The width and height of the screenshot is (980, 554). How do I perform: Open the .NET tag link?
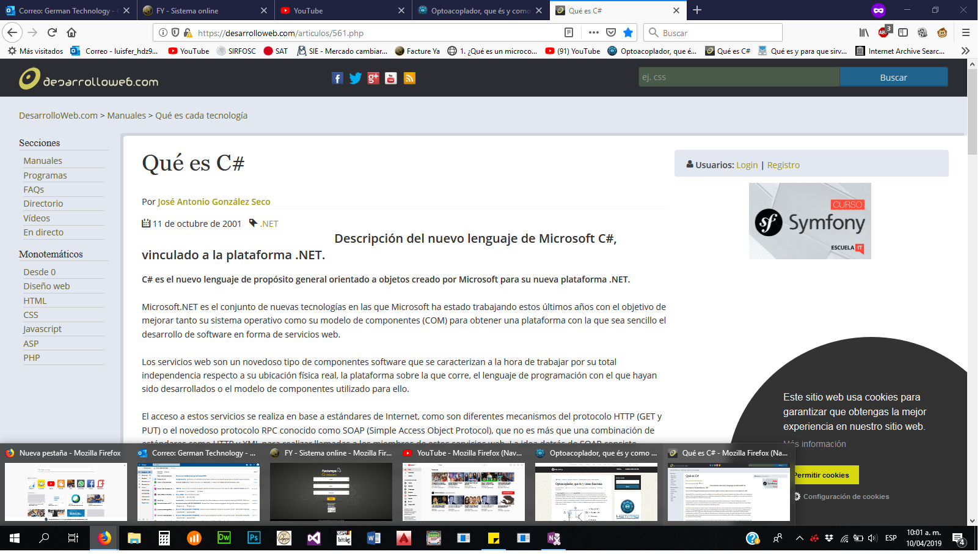pyautogui.click(x=269, y=224)
